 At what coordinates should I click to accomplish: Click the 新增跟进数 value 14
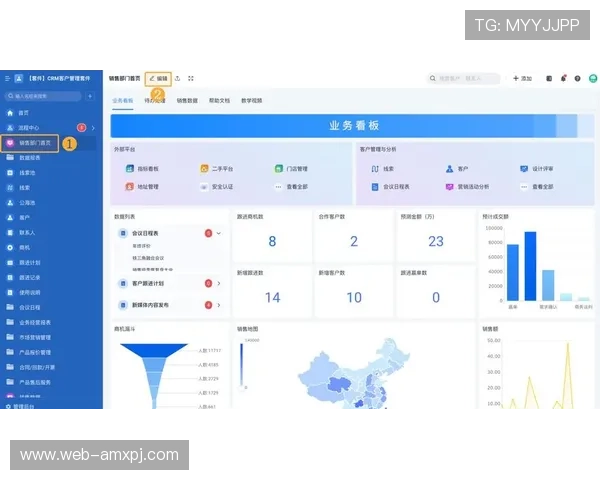pos(272,297)
